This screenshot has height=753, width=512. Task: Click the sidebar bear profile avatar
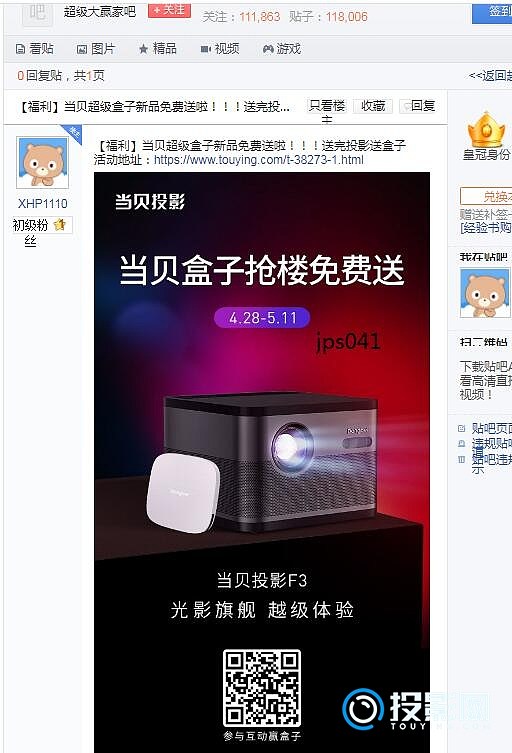tap(485, 292)
